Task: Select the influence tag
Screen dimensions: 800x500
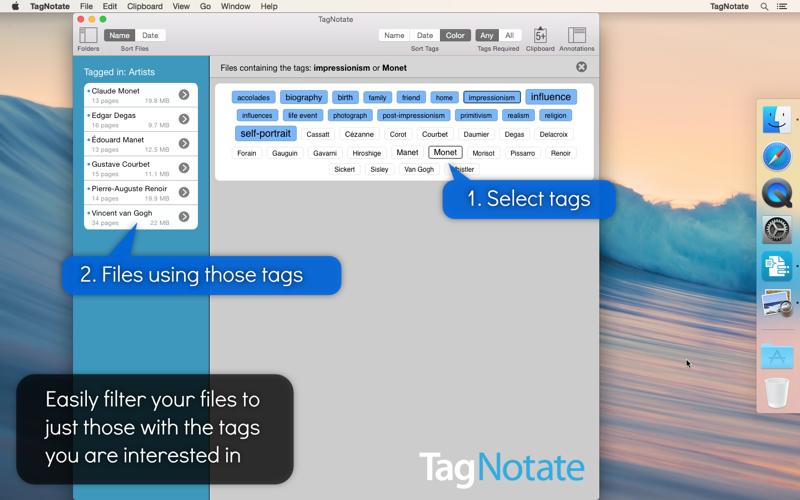Action: [x=551, y=96]
